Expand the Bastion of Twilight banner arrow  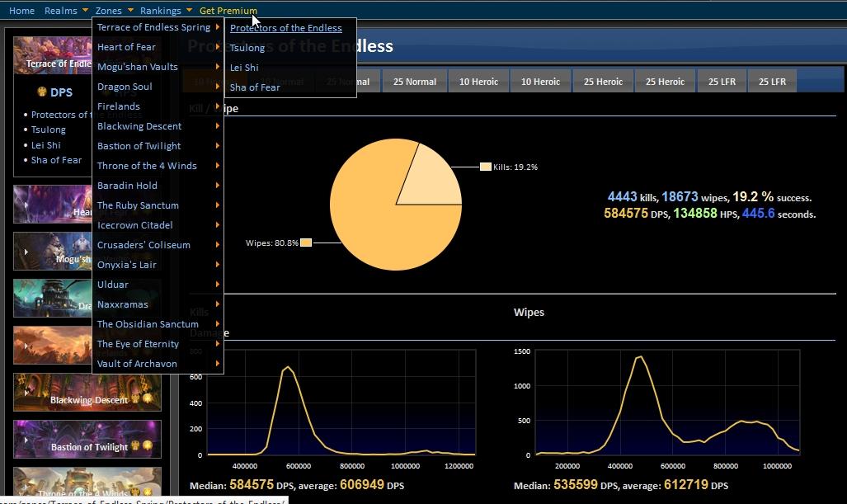[26, 440]
